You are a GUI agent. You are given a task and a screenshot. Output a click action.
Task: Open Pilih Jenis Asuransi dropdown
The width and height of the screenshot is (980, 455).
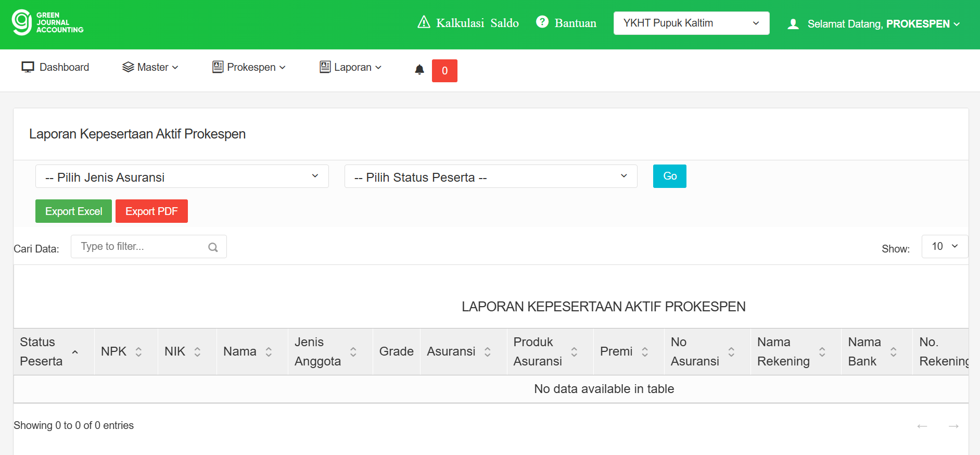coord(182,176)
